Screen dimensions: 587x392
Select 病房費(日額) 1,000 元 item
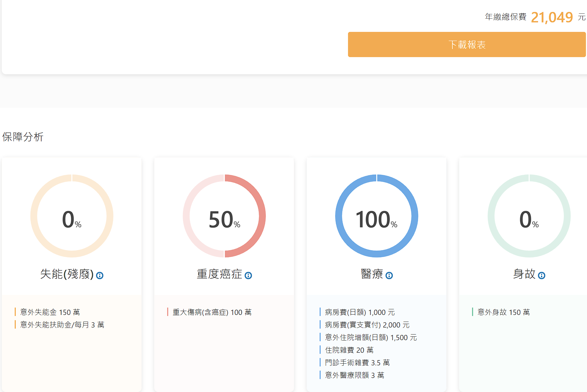360,312
